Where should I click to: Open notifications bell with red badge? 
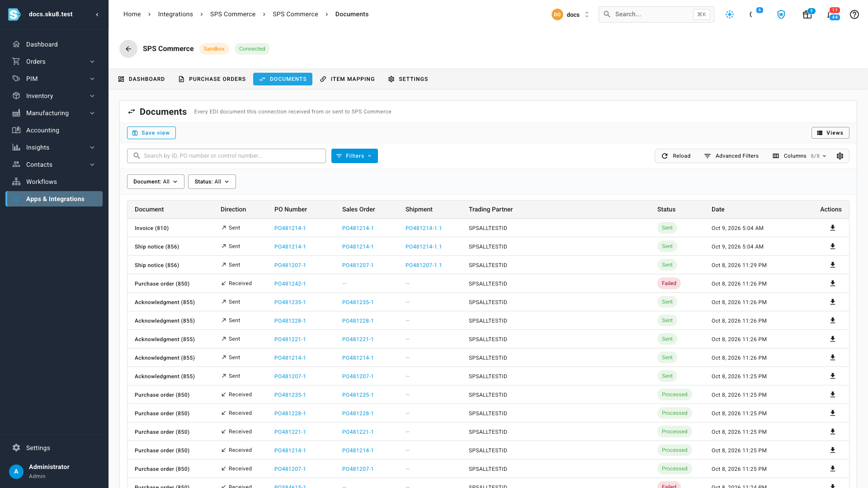tap(832, 14)
